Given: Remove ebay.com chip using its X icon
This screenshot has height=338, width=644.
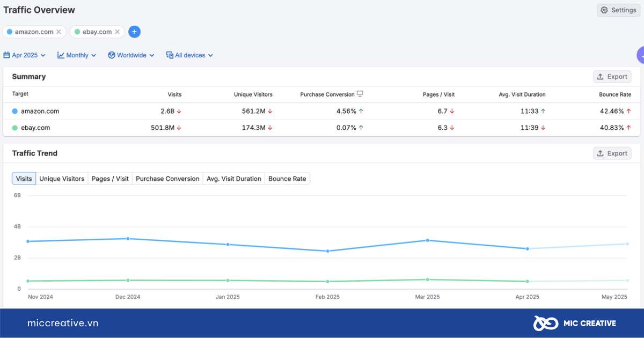Looking at the screenshot, I should (x=118, y=32).
